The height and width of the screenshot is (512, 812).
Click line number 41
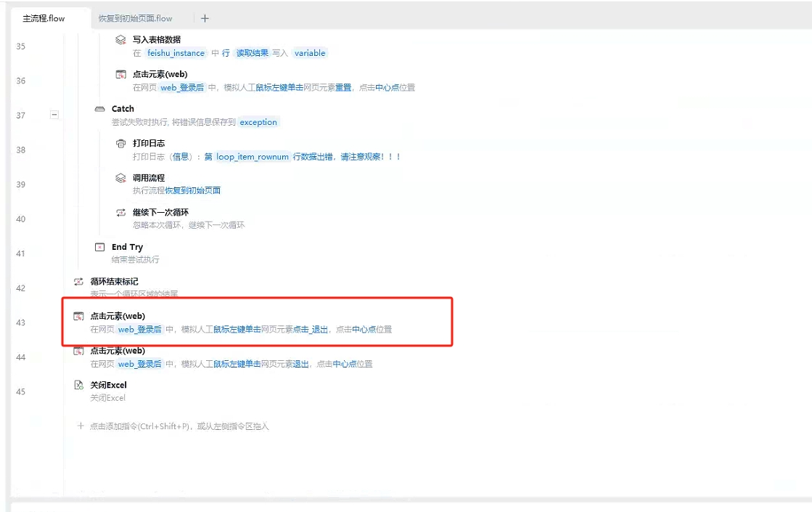pyautogui.click(x=21, y=253)
